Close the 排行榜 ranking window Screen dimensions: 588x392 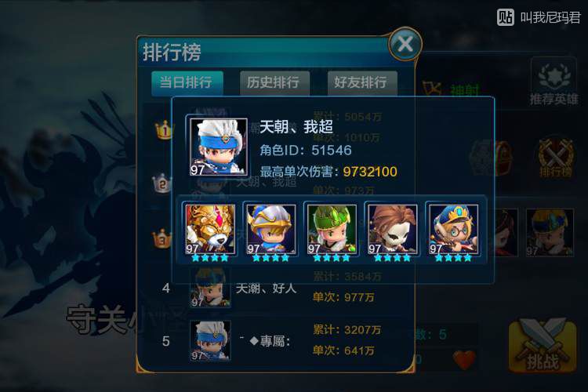(405, 45)
